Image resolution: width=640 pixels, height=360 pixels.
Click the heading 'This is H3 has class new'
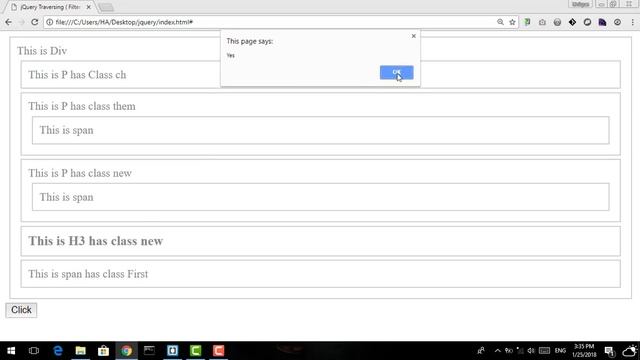pos(96,241)
